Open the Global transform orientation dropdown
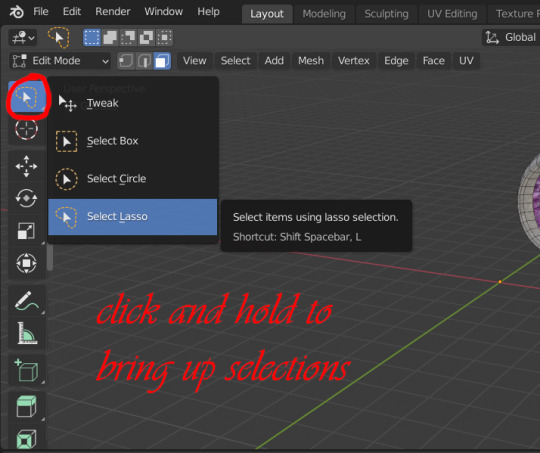The image size is (540, 453). coord(510,37)
